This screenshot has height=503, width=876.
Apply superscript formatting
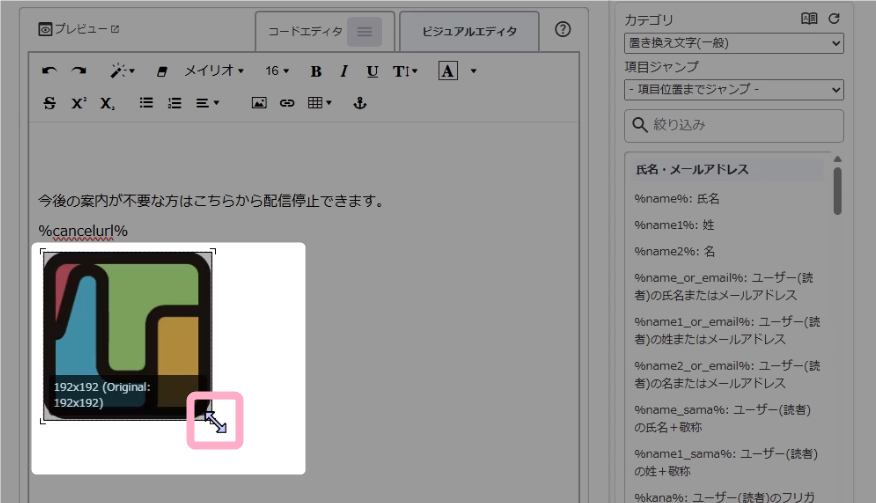pos(79,103)
